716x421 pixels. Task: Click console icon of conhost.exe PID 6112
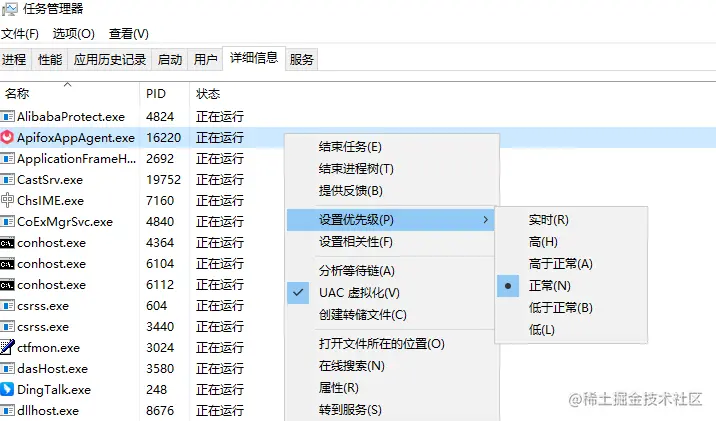[7, 285]
